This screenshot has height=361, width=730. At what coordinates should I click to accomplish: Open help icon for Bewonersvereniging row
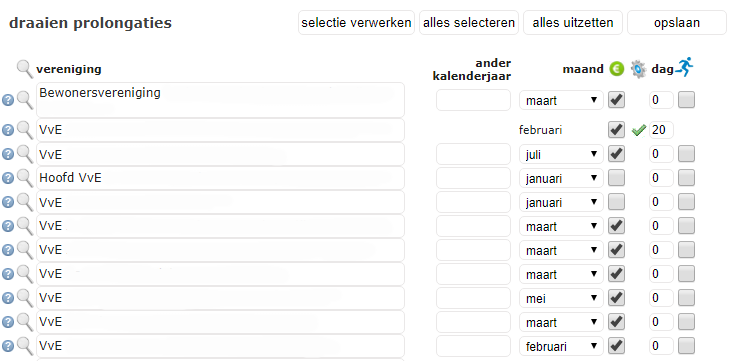click(x=8, y=100)
